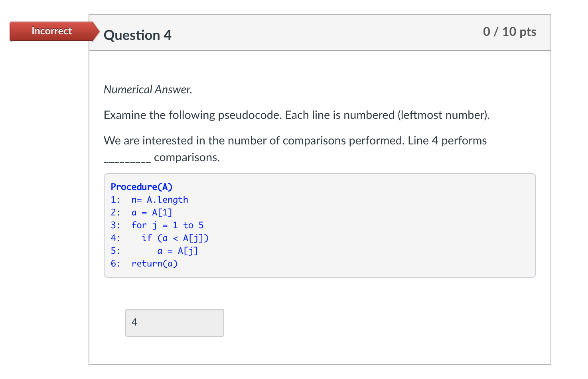The width and height of the screenshot is (588, 379).
Task: Click line 2 reading a = A[1]
Action: coord(142,212)
